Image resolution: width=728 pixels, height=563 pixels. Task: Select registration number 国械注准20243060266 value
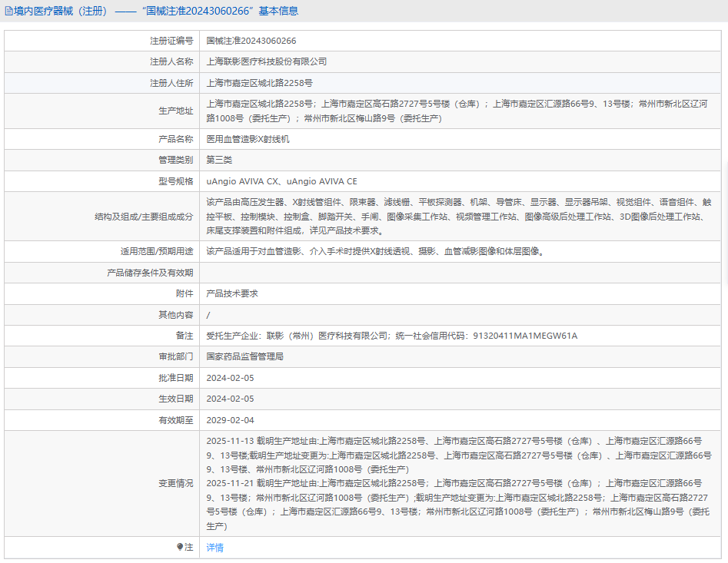coord(251,41)
